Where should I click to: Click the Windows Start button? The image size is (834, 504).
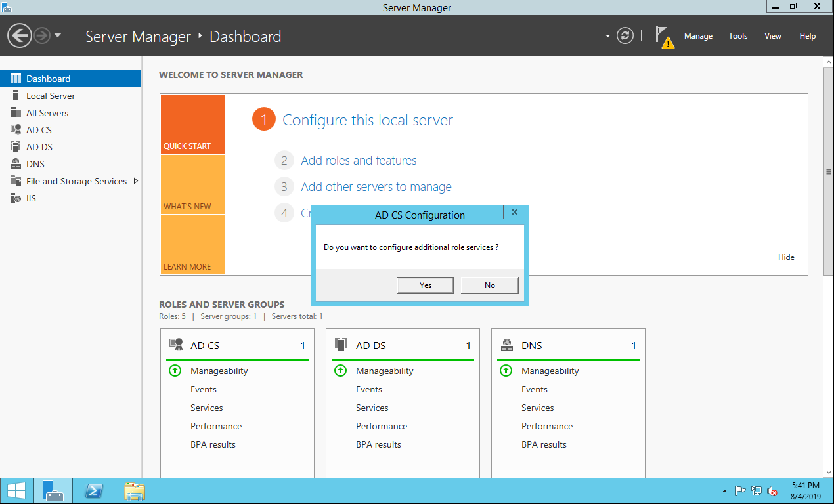[x=16, y=491]
